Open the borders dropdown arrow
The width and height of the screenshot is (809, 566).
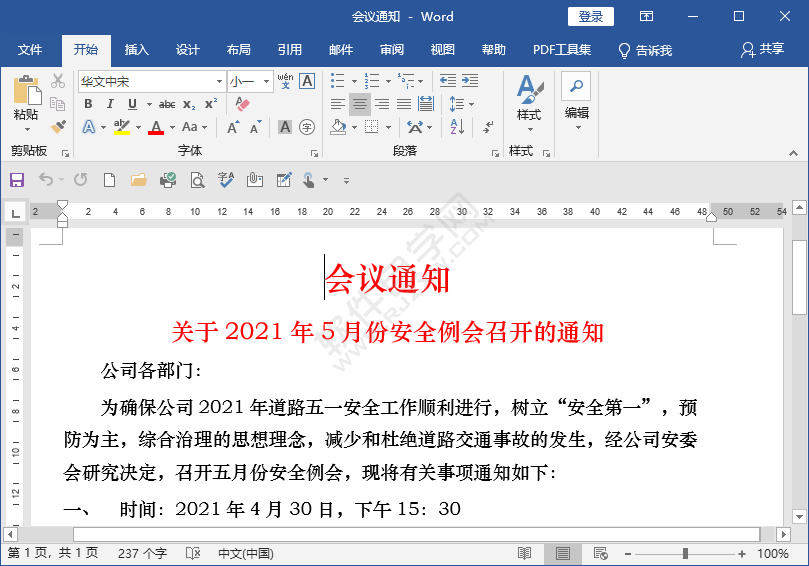click(388, 127)
